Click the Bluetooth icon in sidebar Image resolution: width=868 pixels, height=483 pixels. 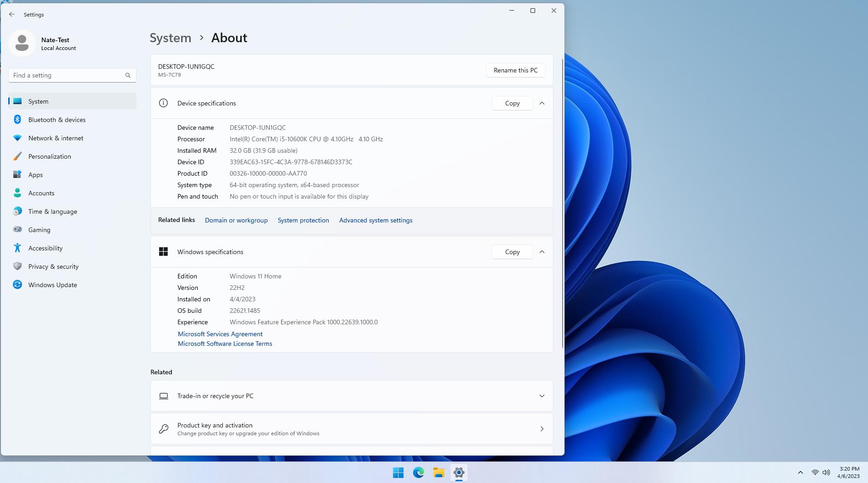[17, 119]
